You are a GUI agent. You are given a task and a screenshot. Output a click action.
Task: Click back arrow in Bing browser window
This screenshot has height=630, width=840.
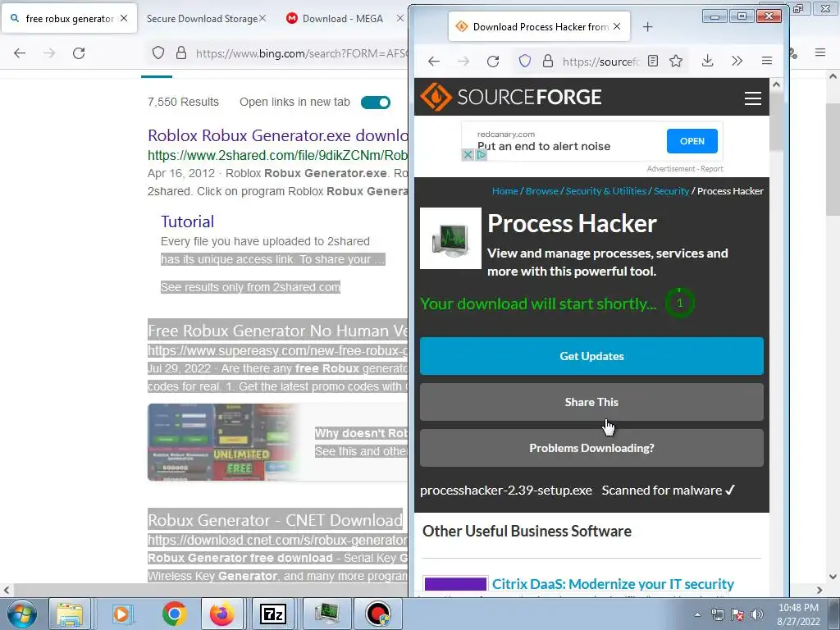(20, 53)
